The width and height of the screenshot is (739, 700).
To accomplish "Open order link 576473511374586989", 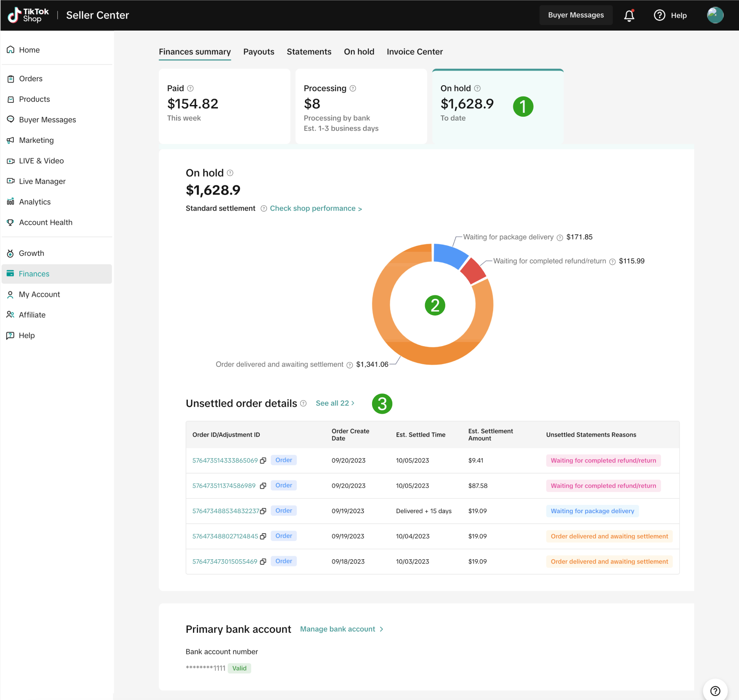I will [224, 486].
